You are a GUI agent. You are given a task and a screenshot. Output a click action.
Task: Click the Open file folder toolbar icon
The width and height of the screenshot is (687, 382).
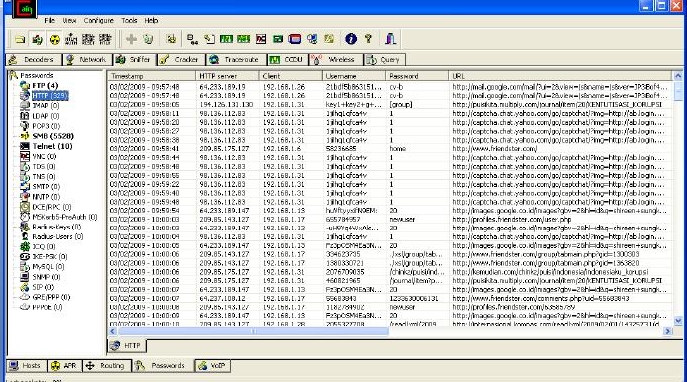pyautogui.click(x=20, y=39)
